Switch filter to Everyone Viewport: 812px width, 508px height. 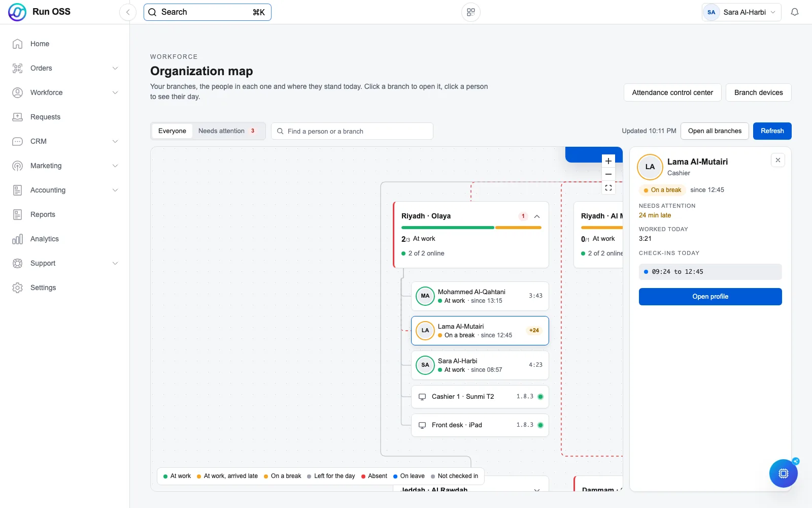172,131
